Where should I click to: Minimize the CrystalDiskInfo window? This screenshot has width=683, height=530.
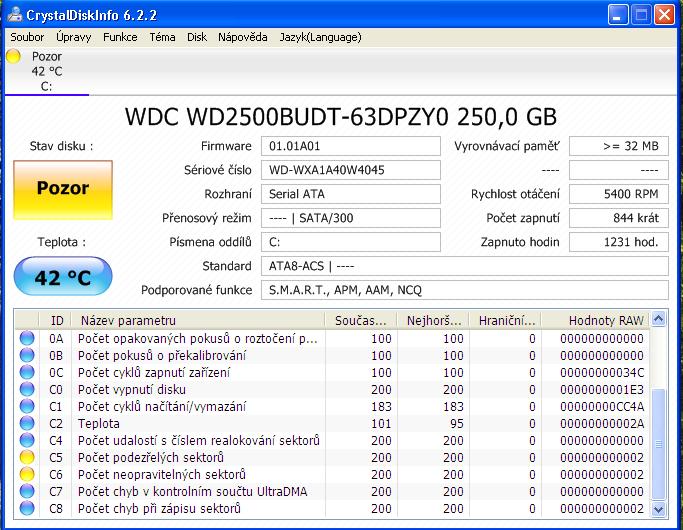(618, 15)
